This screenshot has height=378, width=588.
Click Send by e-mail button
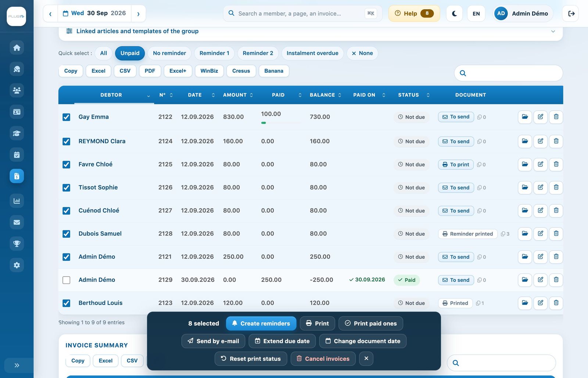click(x=213, y=341)
